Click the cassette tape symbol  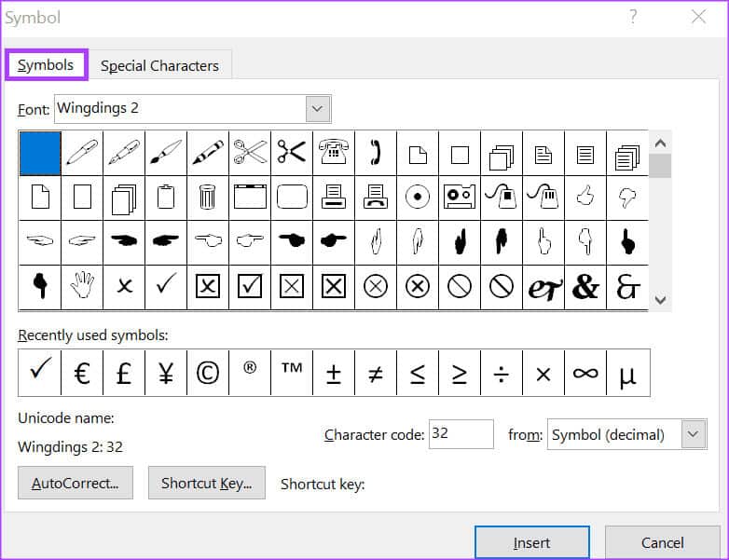tap(460, 197)
